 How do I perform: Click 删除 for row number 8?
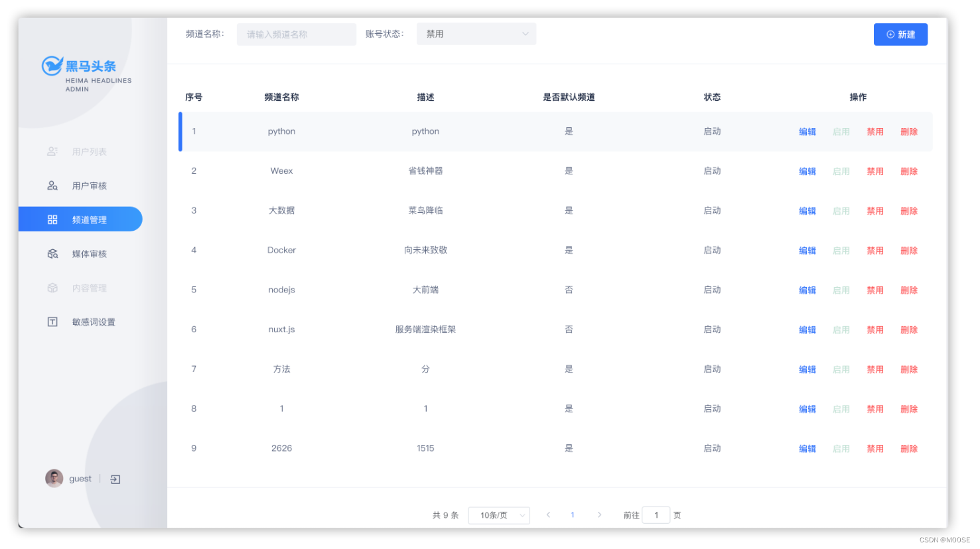909,410
